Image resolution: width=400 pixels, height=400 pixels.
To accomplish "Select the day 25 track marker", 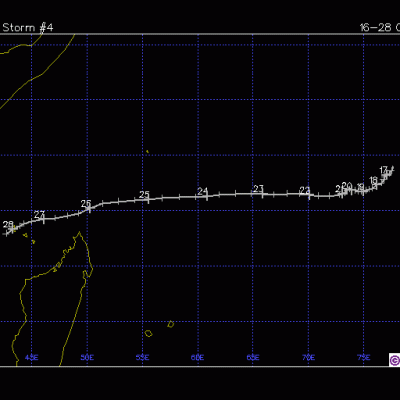I will pyautogui.click(x=144, y=194).
